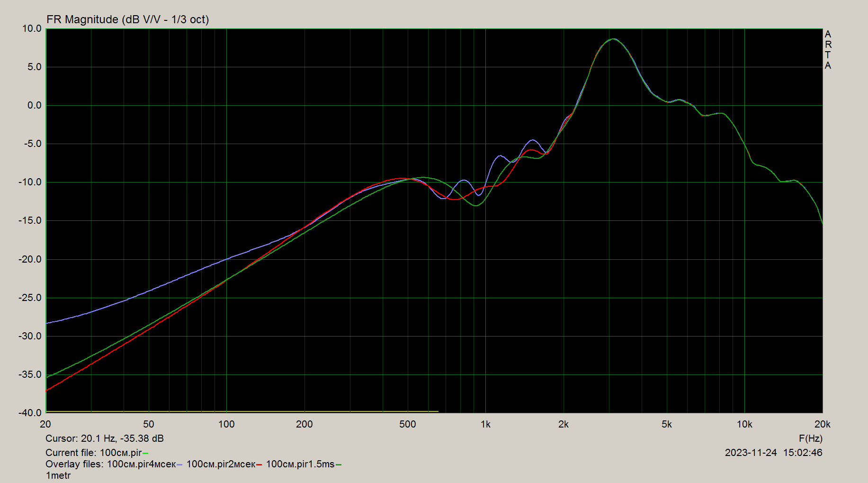The width and height of the screenshot is (868, 483).
Task: Click the 100см.pir2мсек overlay file name
Action: tap(221, 464)
